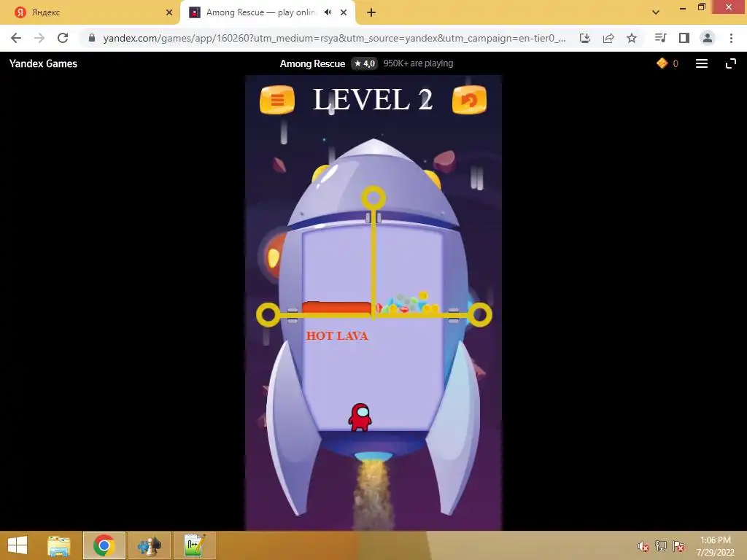Open the orange game menu button
Viewport: 747px width, 560px height.
pos(276,100)
